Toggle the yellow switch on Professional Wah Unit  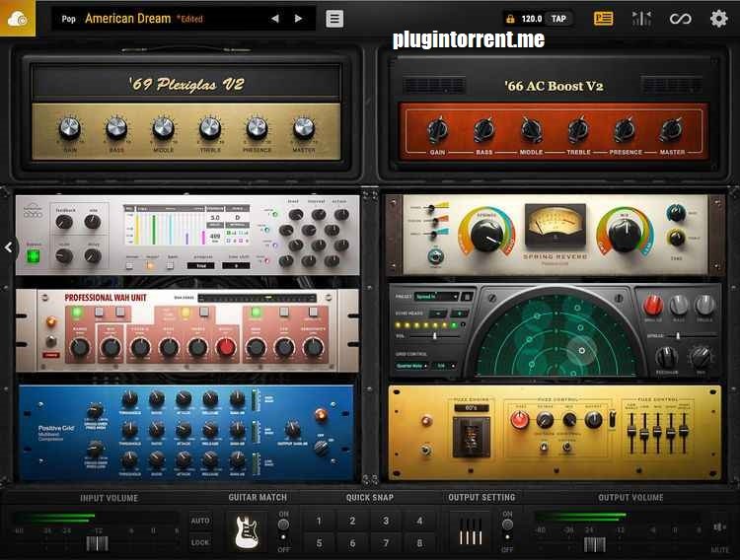(185, 312)
